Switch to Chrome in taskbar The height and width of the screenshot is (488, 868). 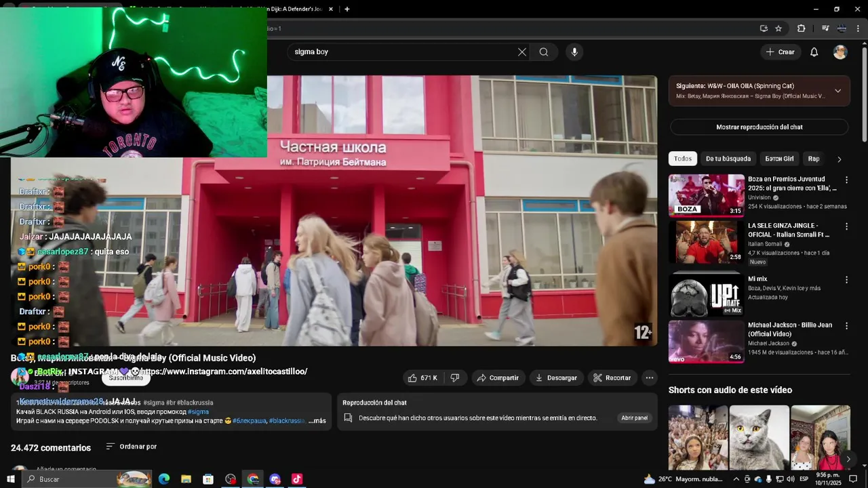tap(252, 479)
